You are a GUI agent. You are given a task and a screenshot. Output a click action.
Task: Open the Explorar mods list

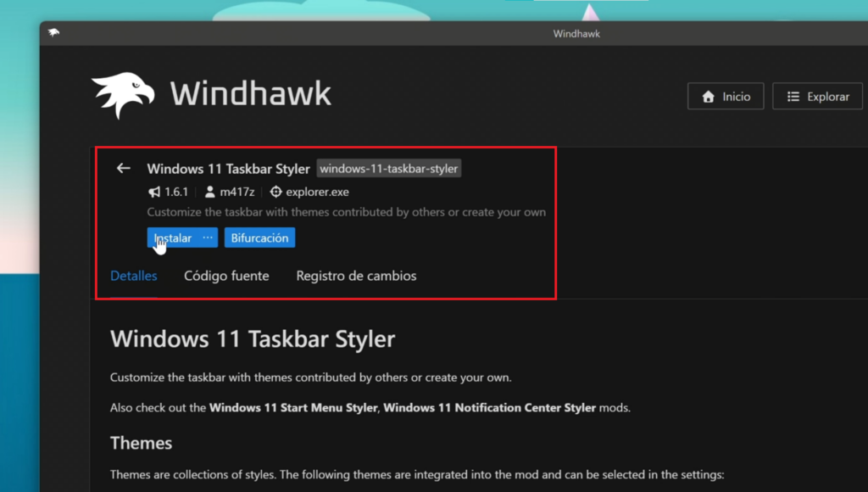tap(818, 97)
